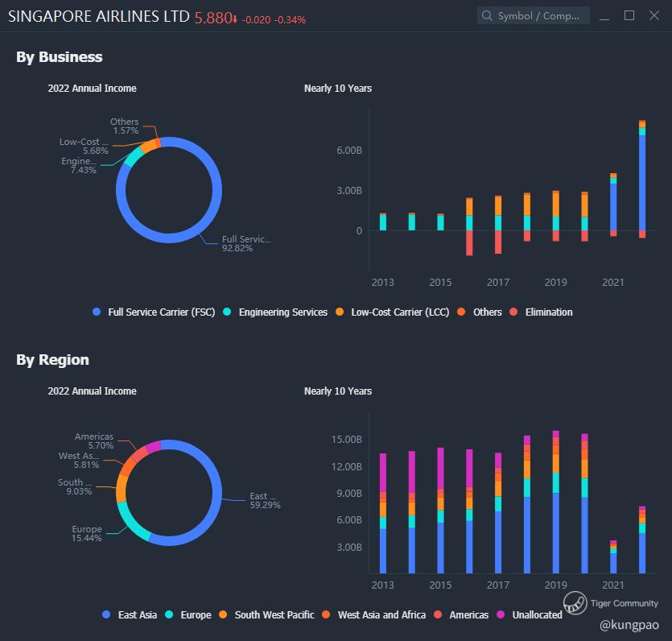
Task: Click the 2021 bar in business chart
Action: [x=613, y=205]
